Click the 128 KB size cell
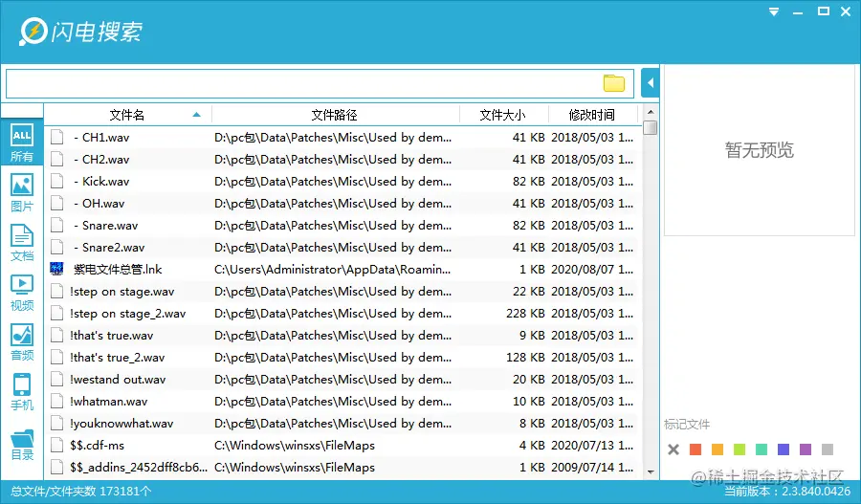Image resolution: width=861 pixels, height=504 pixels. pos(525,358)
